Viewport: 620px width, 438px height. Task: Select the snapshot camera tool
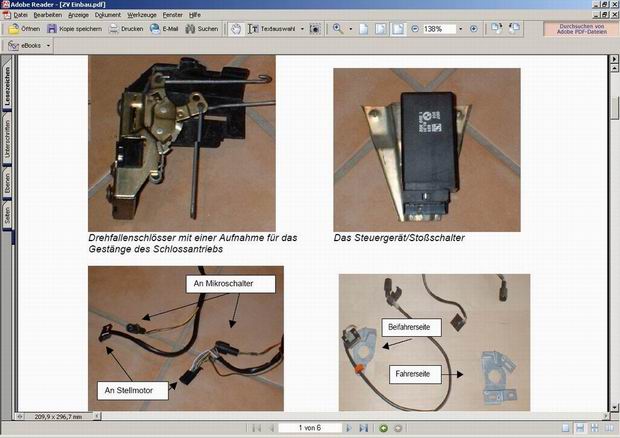tap(316, 29)
